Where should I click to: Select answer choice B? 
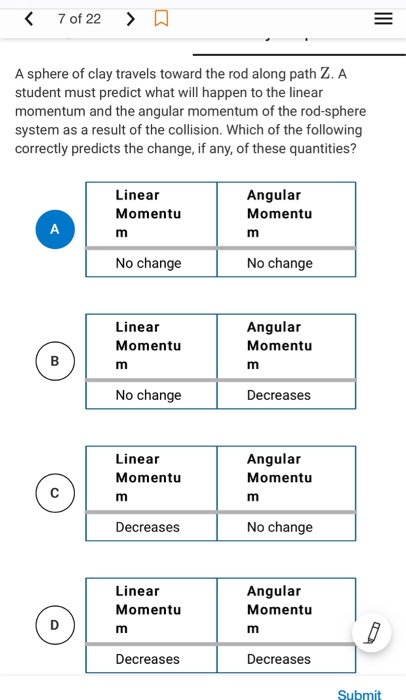55,361
